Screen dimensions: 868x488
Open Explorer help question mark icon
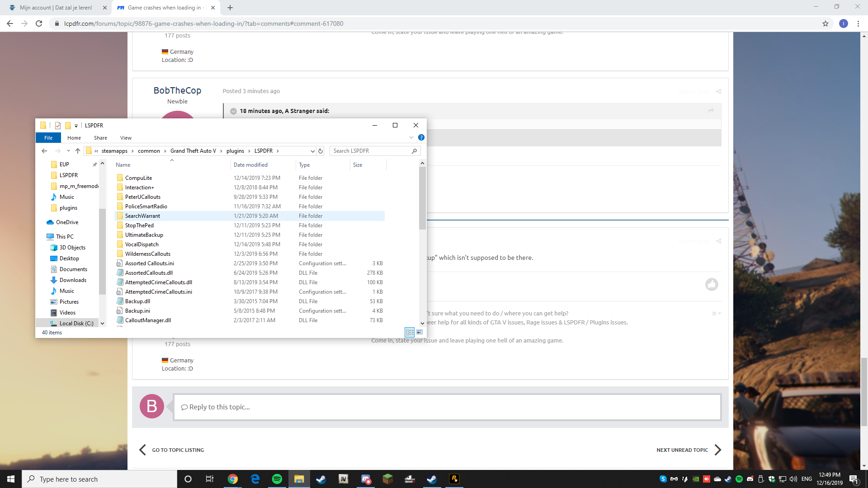421,137
